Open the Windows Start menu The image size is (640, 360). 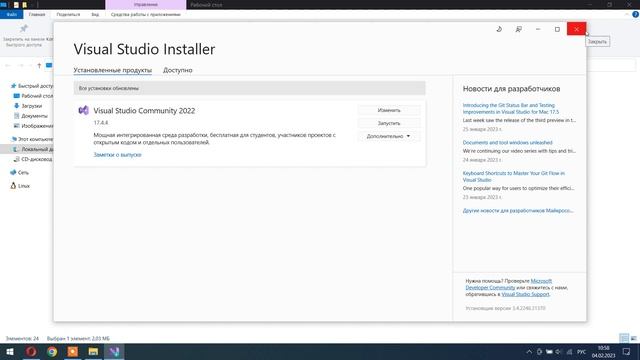point(10,351)
